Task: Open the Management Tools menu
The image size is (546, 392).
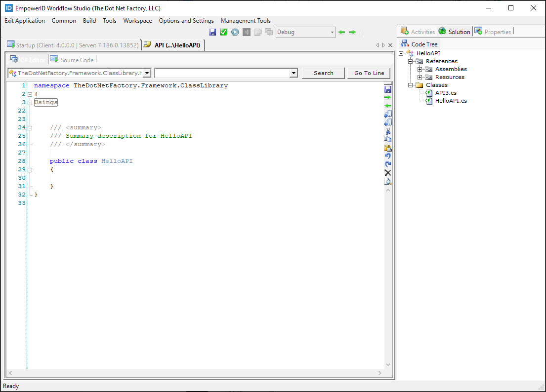Action: pos(246,21)
